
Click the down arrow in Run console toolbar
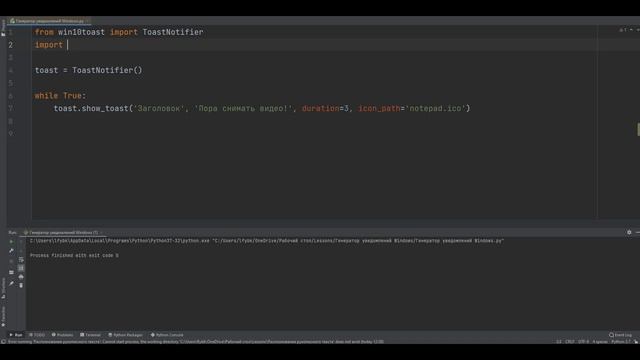click(21, 251)
